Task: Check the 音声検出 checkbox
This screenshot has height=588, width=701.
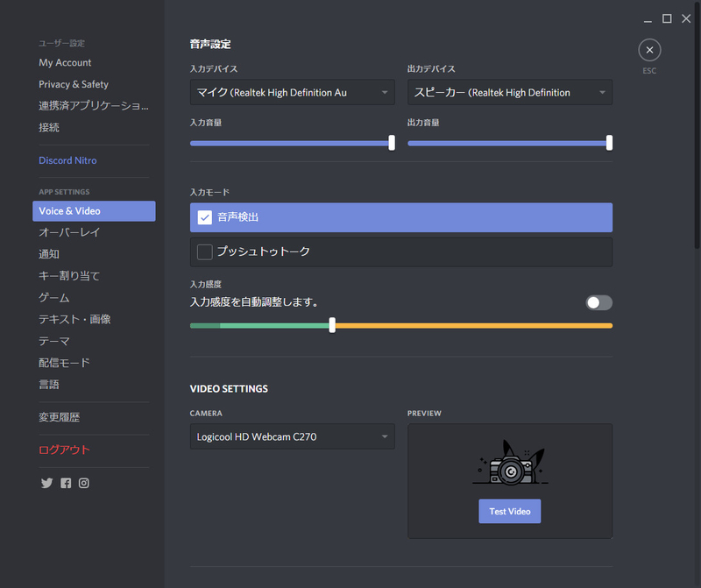Action: 205,217
